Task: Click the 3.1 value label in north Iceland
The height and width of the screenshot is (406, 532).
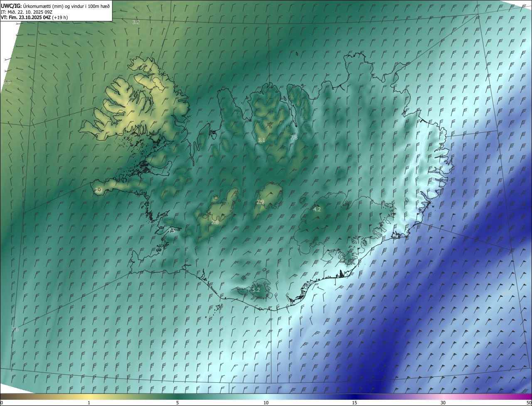Action: click(261, 140)
